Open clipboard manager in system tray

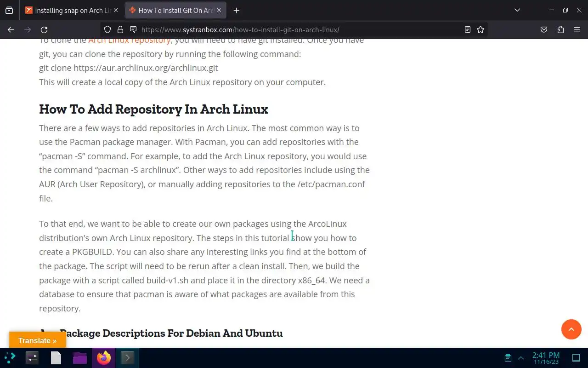508,358
